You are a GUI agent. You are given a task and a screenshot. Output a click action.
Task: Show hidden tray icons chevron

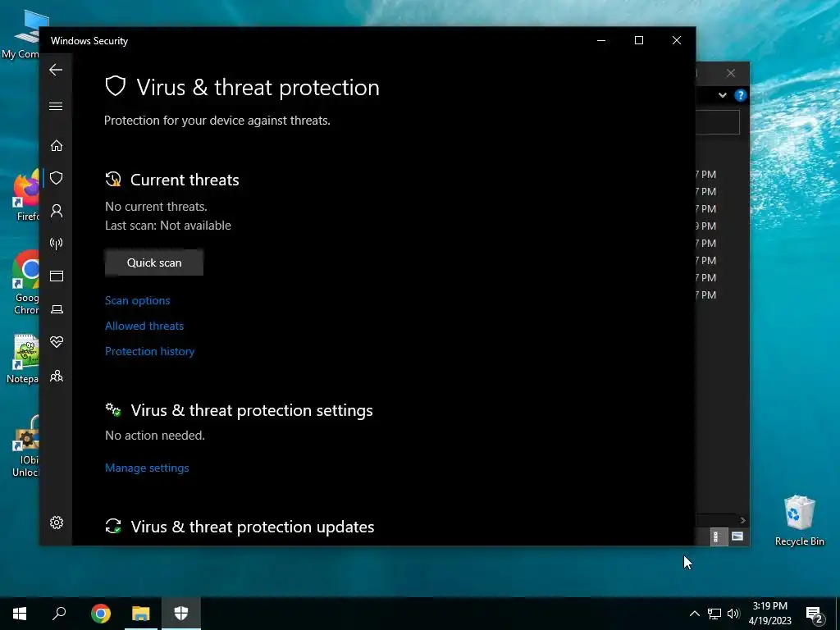tap(694, 614)
